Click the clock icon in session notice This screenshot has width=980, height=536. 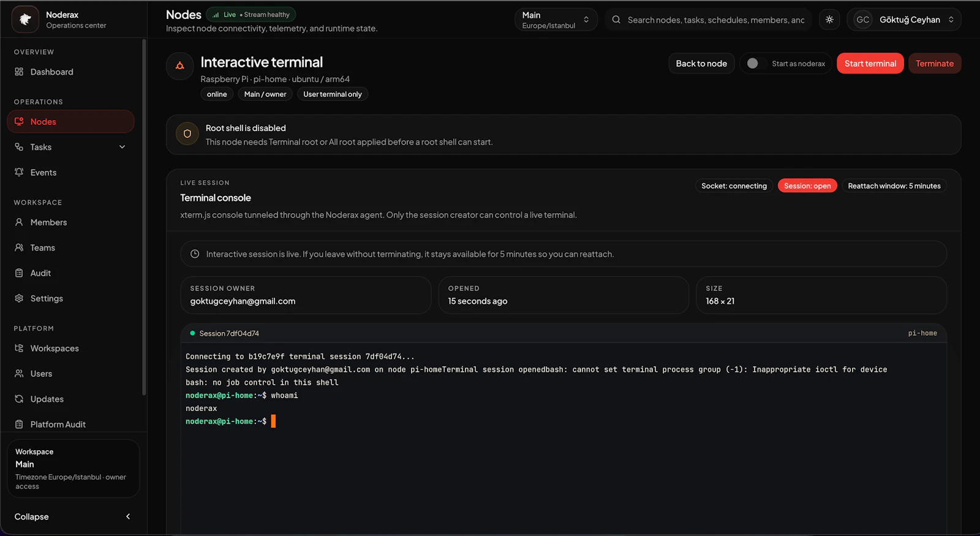[x=195, y=254]
